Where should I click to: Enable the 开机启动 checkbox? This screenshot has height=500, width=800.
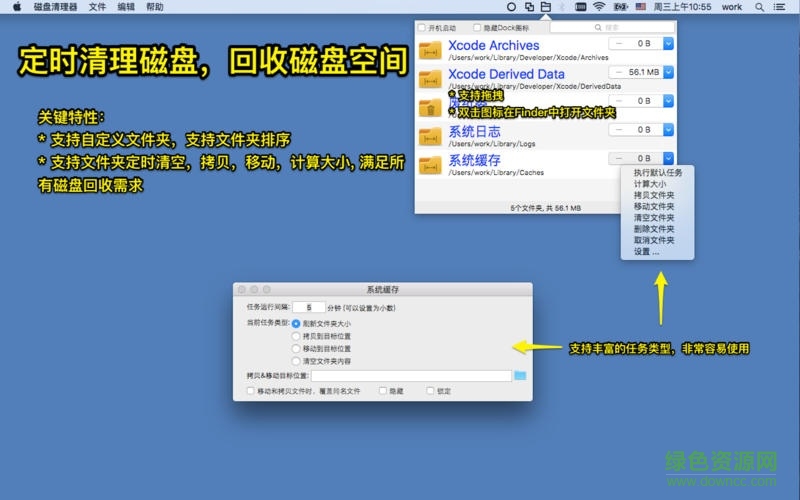[422, 27]
